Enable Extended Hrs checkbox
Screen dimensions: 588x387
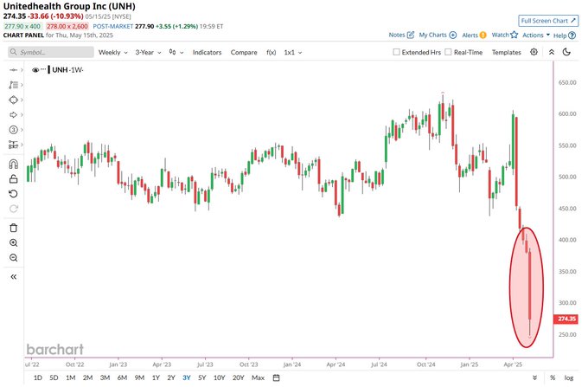click(x=396, y=52)
